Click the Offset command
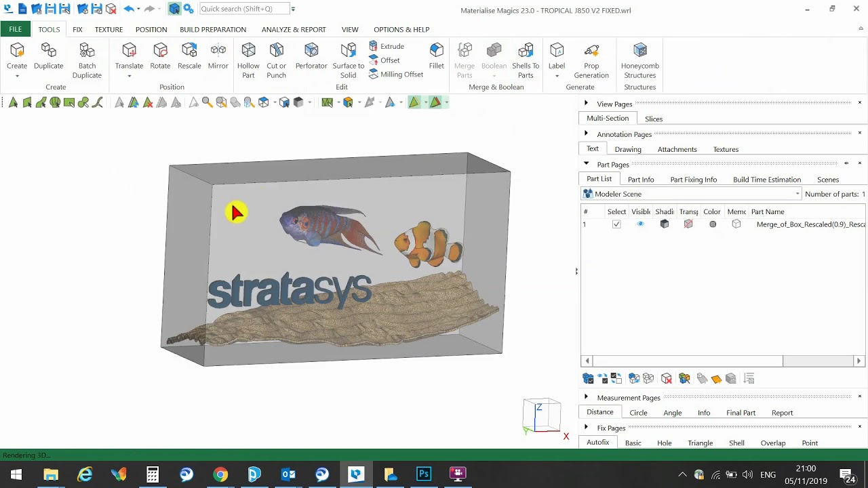This screenshot has height=488, width=868. coord(384,60)
